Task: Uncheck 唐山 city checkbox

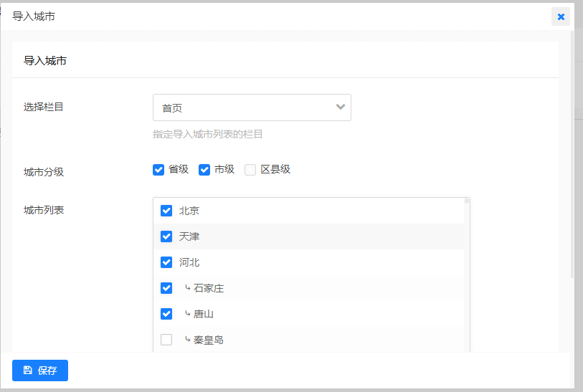Action: pyautogui.click(x=166, y=314)
